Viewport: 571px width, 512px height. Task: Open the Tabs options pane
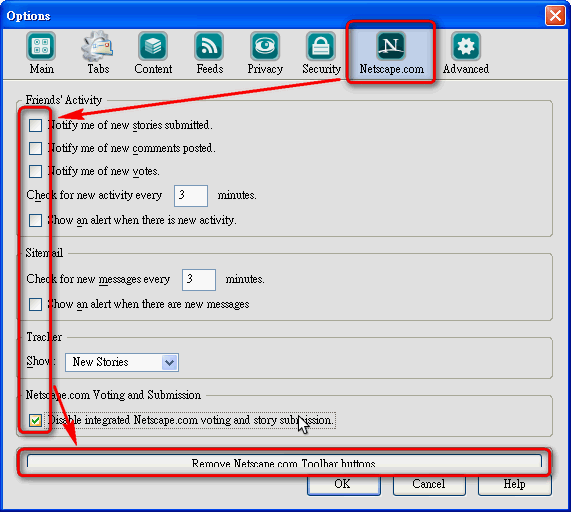[x=98, y=53]
